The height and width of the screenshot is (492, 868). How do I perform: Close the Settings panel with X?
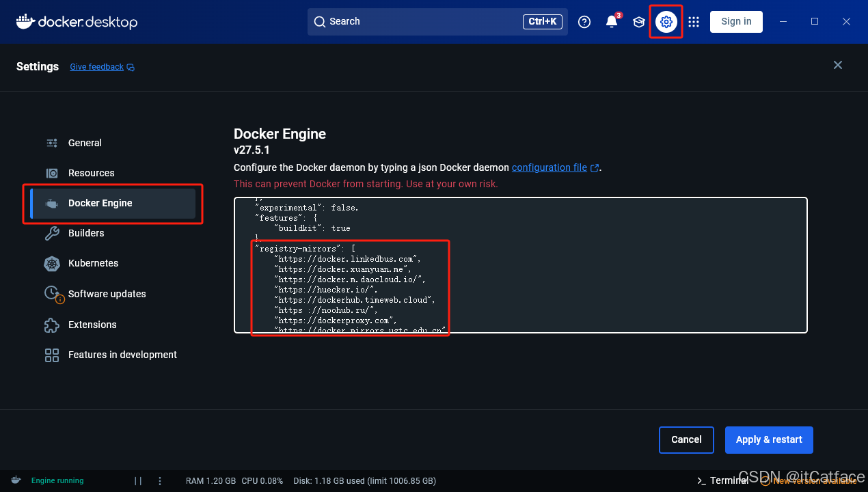click(838, 65)
